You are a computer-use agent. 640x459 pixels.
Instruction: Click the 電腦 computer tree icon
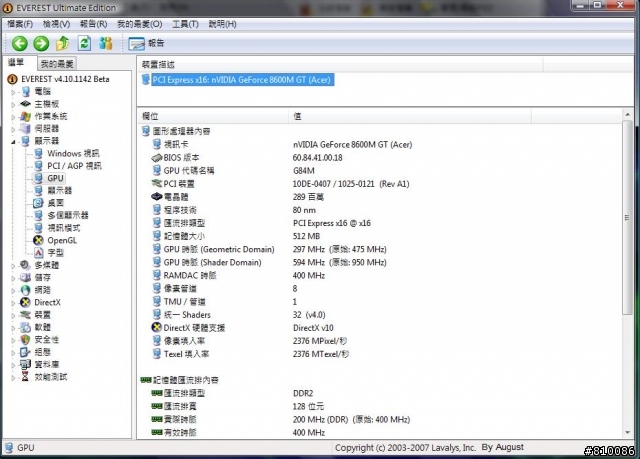click(25, 91)
